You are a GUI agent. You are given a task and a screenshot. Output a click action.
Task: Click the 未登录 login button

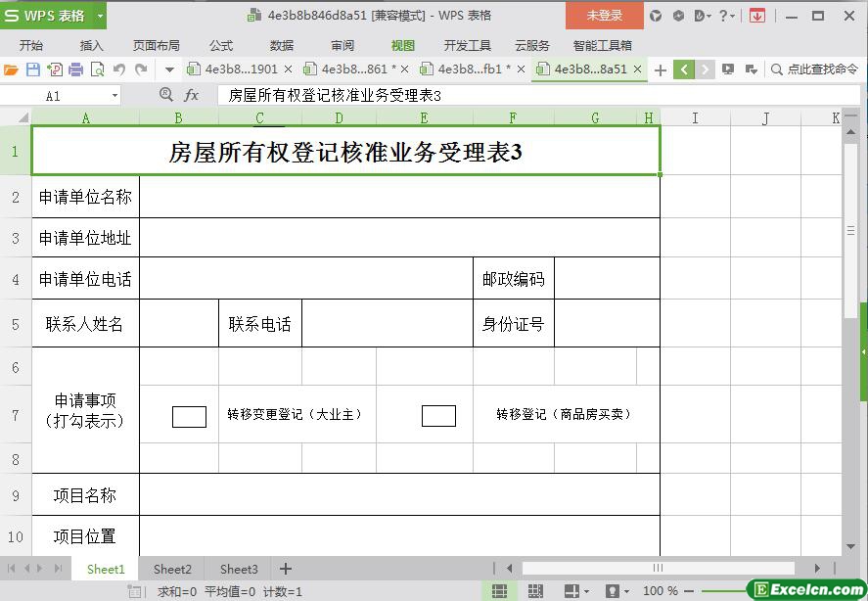pos(605,16)
